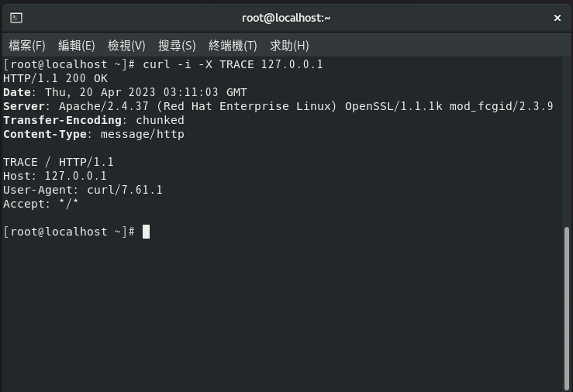This screenshot has width=573, height=392.
Task: Open the 搜尋(S) menu
Action: (x=177, y=46)
